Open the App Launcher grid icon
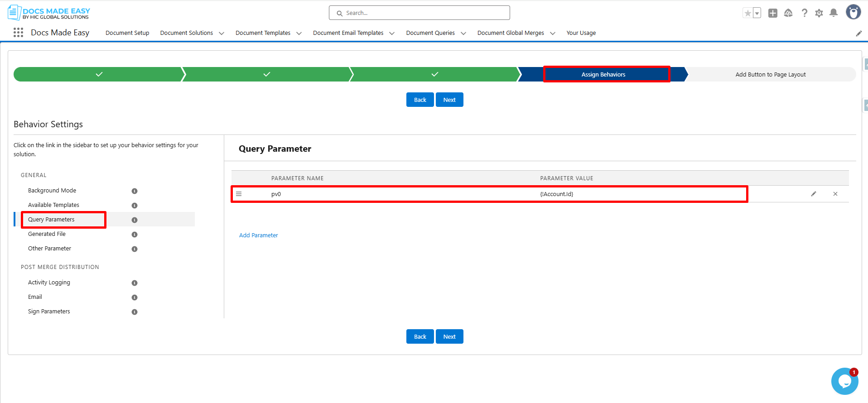 click(18, 33)
